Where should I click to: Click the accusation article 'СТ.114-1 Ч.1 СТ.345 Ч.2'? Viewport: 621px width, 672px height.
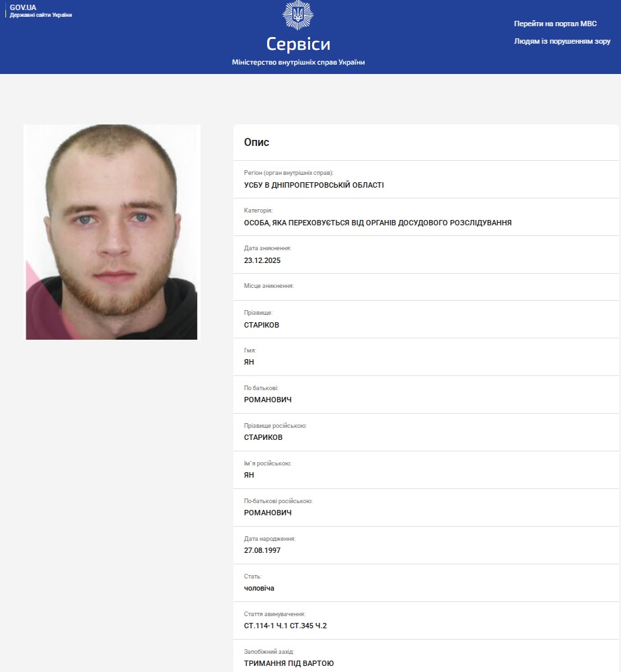point(285,626)
